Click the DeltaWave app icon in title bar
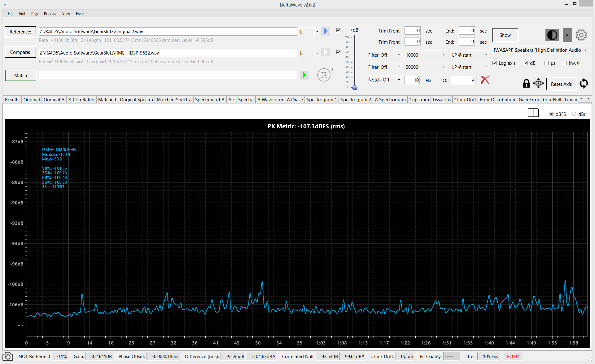The height and width of the screenshot is (364, 595). click(6, 5)
